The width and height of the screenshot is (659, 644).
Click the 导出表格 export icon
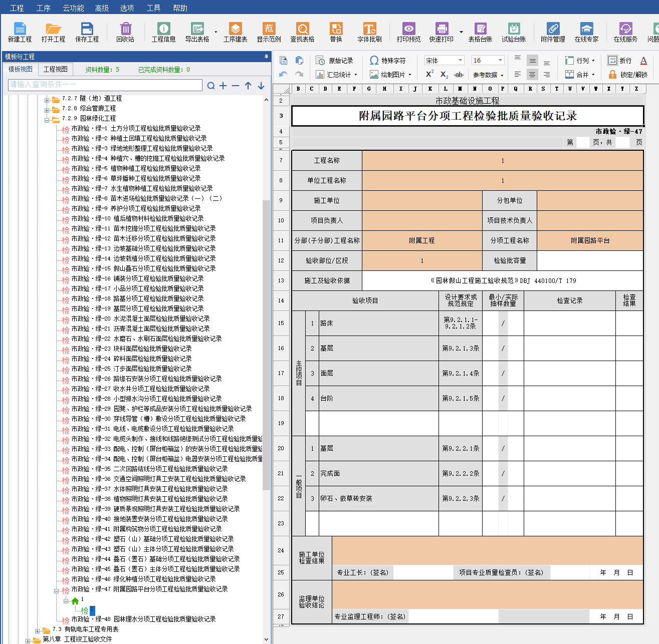(197, 32)
